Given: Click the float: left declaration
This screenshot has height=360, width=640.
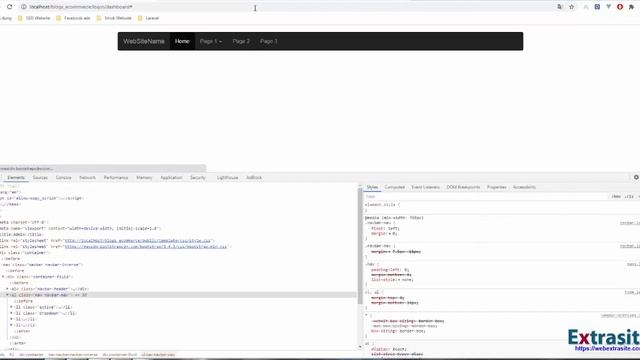Looking at the screenshot, I should 385,229.
